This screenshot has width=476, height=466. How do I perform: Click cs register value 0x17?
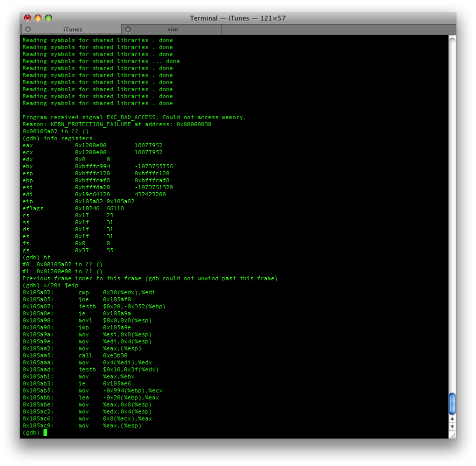82,215
